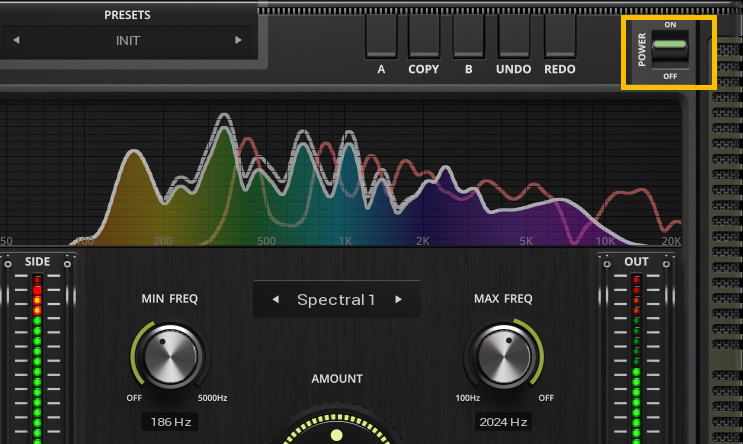Click the MAX FREQ knob
Viewport: 743px width, 444px height.
[503, 355]
